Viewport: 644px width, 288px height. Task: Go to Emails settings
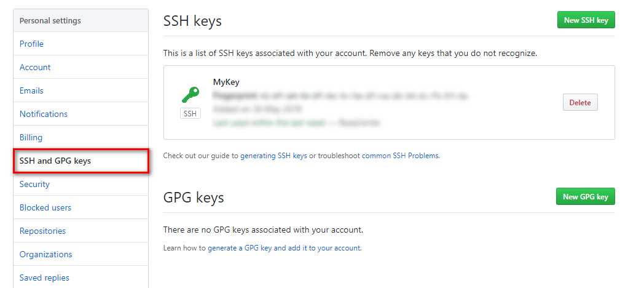31,90
